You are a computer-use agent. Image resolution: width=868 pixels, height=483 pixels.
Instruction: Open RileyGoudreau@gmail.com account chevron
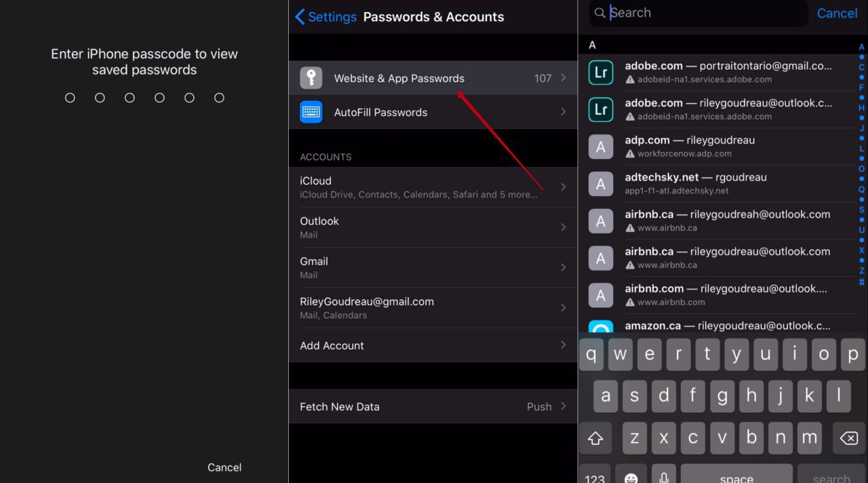point(563,307)
